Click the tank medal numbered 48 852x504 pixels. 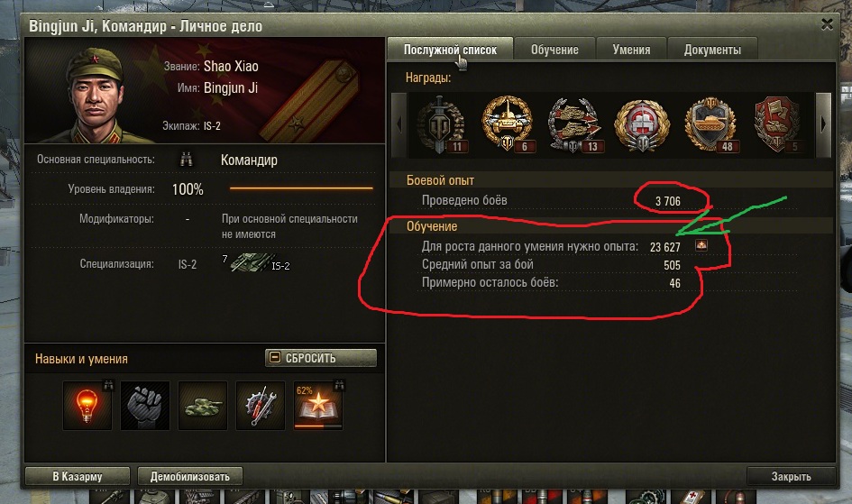(710, 124)
